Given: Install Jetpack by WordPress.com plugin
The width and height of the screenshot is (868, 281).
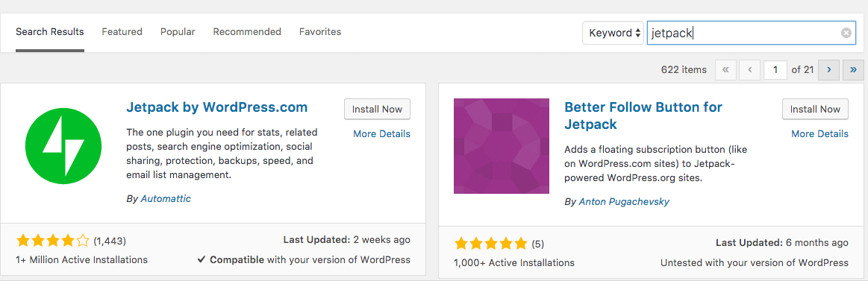Looking at the screenshot, I should pyautogui.click(x=377, y=109).
